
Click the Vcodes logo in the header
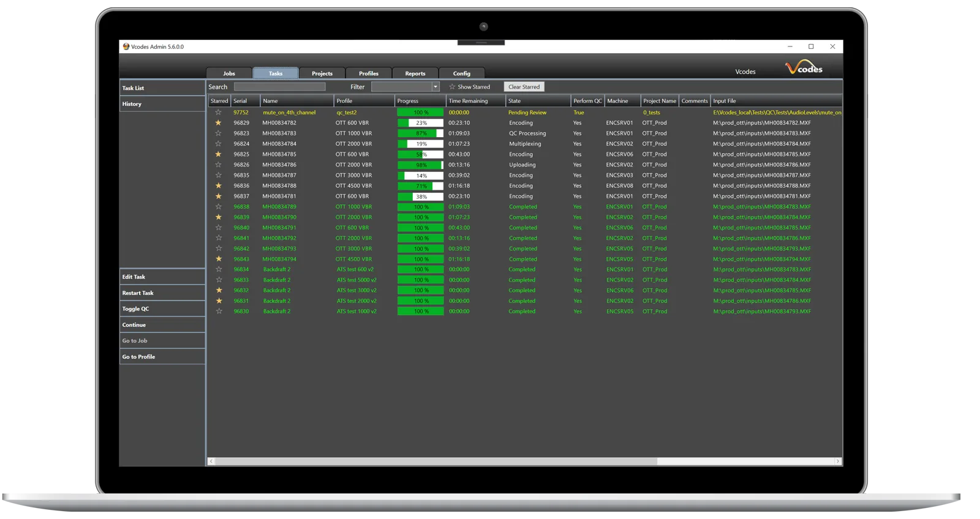click(x=804, y=67)
